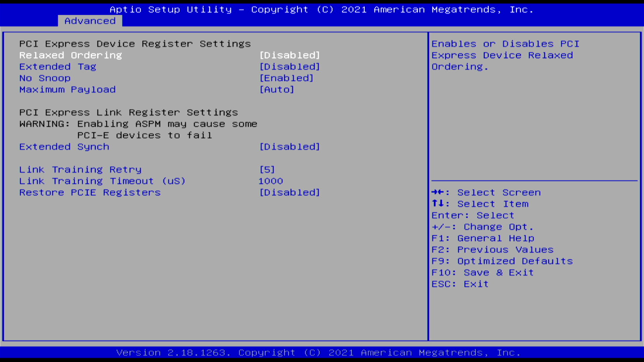
Task: Select the Extended Synch setting
Action: pyautogui.click(x=64, y=147)
